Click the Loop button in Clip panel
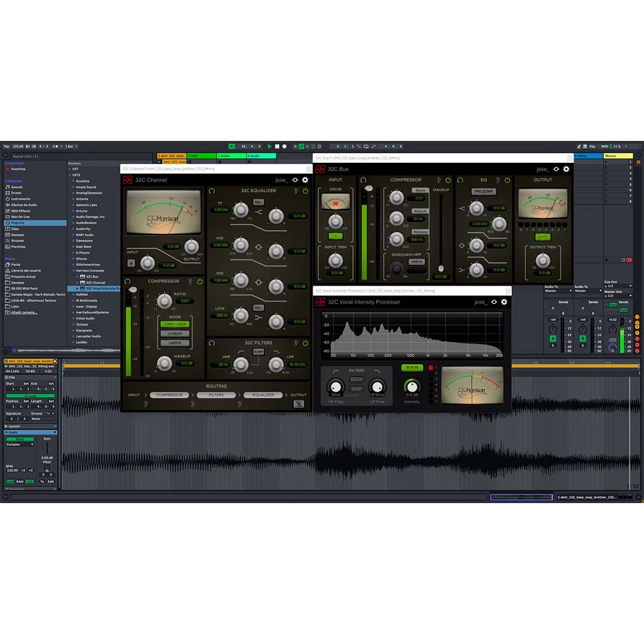This screenshot has height=644, width=644. 30,396
